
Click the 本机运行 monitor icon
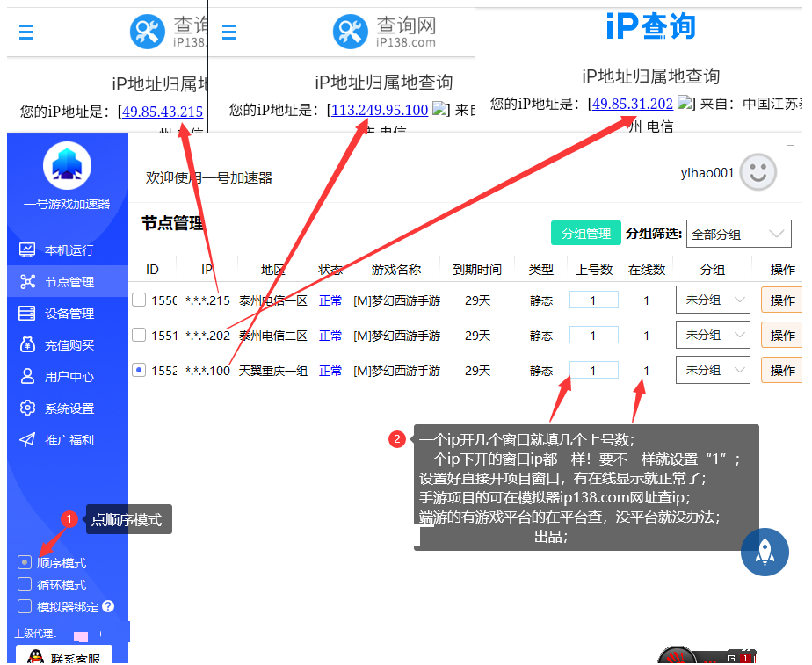[x=27, y=250]
